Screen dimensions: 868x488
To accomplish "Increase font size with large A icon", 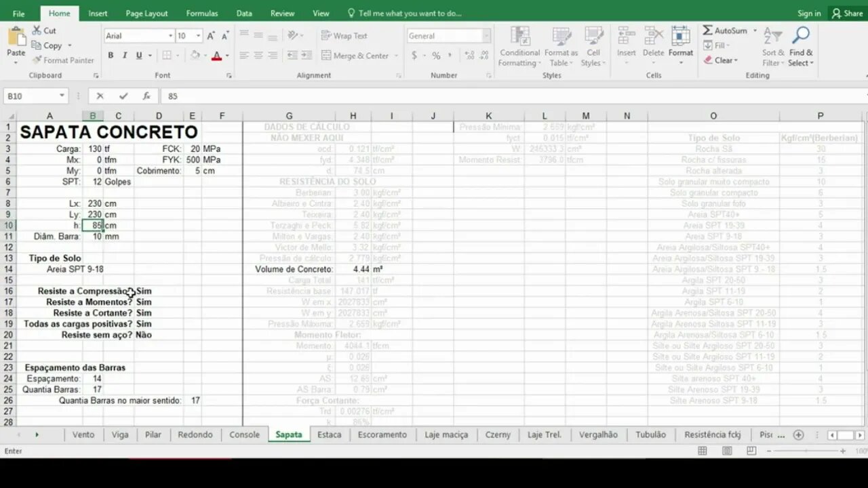I will [x=211, y=36].
